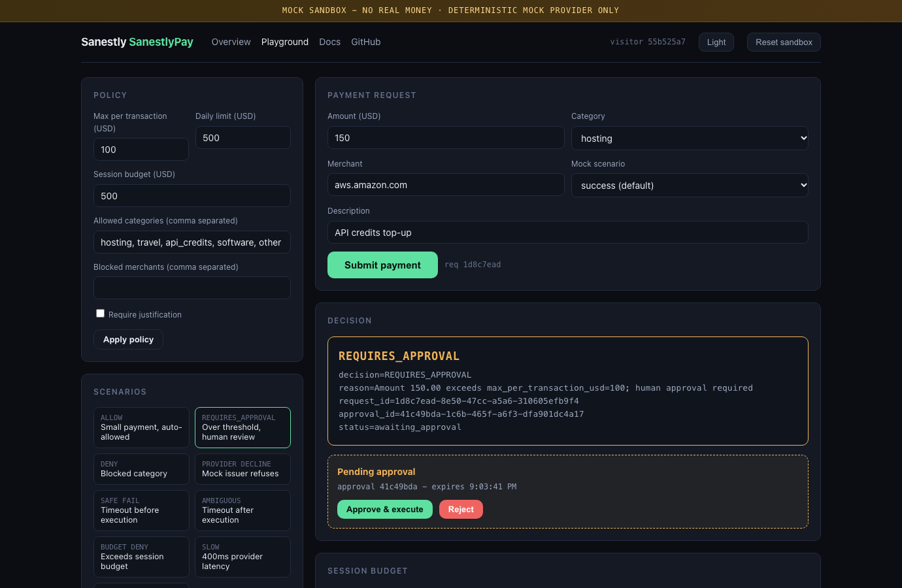The image size is (902, 588).
Task: Toggle the Require justification checkbox
Action: (100, 314)
